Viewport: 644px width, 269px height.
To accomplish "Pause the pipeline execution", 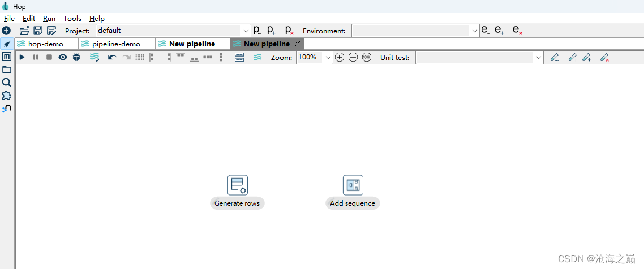I will pyautogui.click(x=36, y=58).
